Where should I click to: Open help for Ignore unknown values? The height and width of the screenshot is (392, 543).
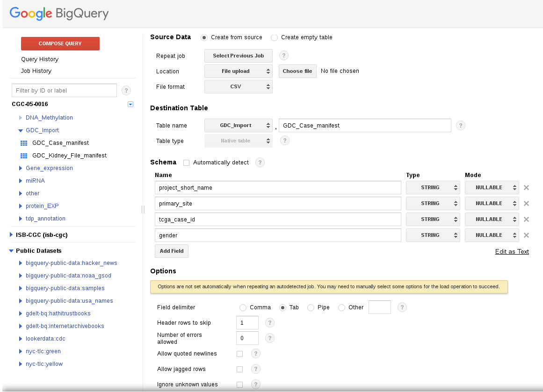pyautogui.click(x=255, y=384)
